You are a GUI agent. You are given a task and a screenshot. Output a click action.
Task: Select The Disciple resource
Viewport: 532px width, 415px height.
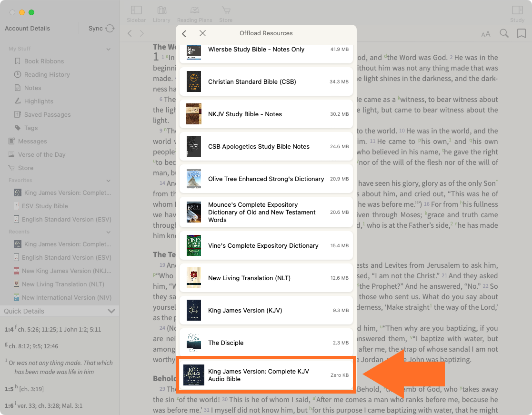[x=266, y=343]
